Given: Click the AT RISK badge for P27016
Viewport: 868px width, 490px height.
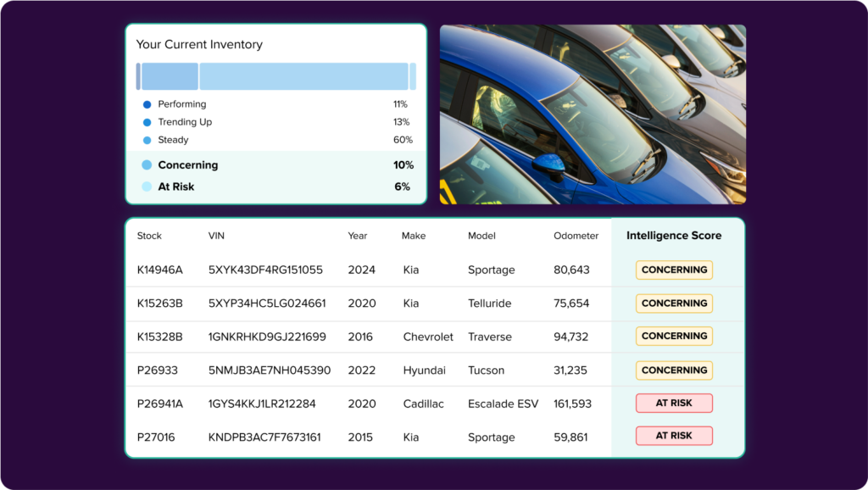Looking at the screenshot, I should coord(674,436).
